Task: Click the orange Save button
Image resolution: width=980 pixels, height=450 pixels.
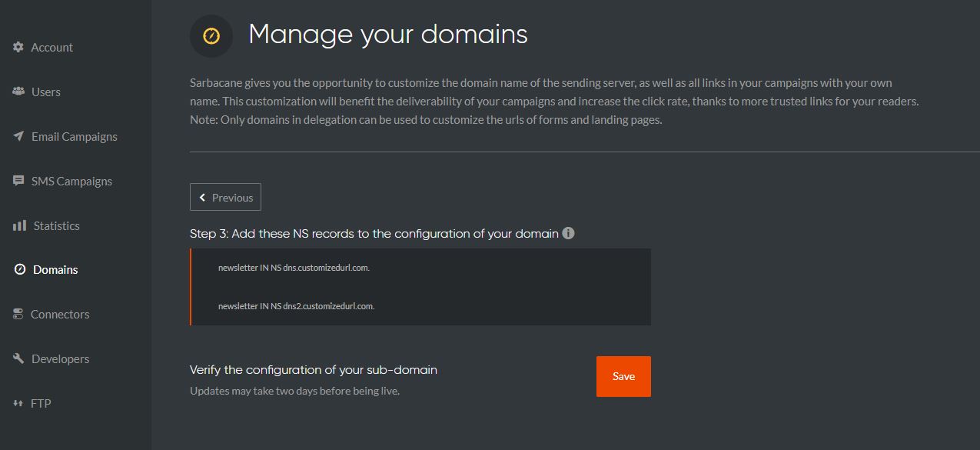Action: pos(623,376)
